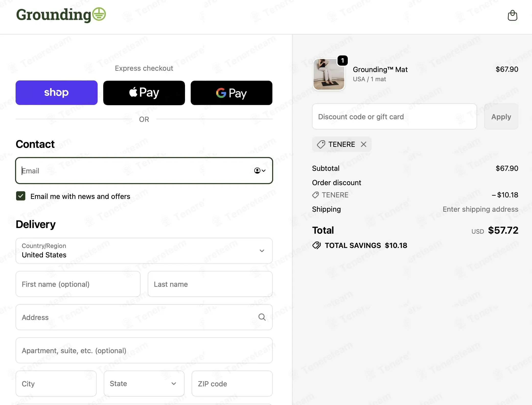Viewport: 532px width, 405px height.
Task: Click the address search magnifier icon
Action: (x=262, y=317)
